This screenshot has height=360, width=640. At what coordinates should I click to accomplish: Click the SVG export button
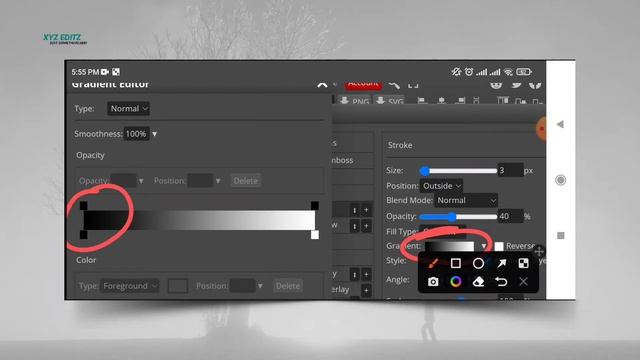(389, 101)
